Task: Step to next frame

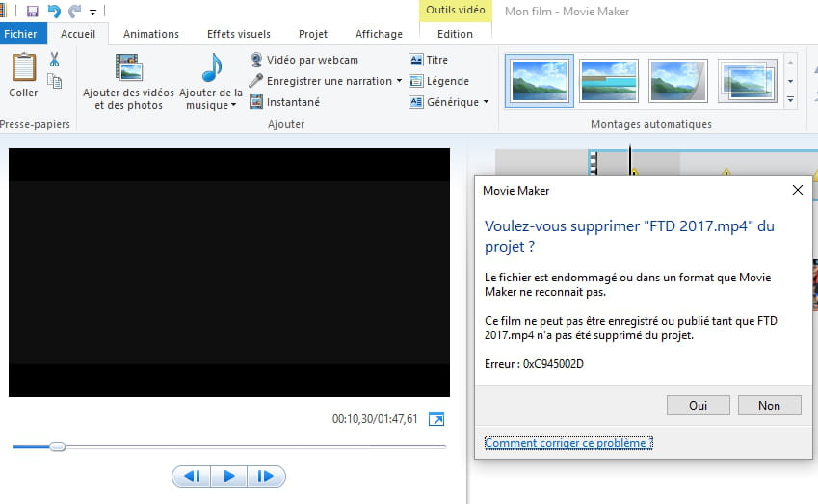Action: pos(266,476)
